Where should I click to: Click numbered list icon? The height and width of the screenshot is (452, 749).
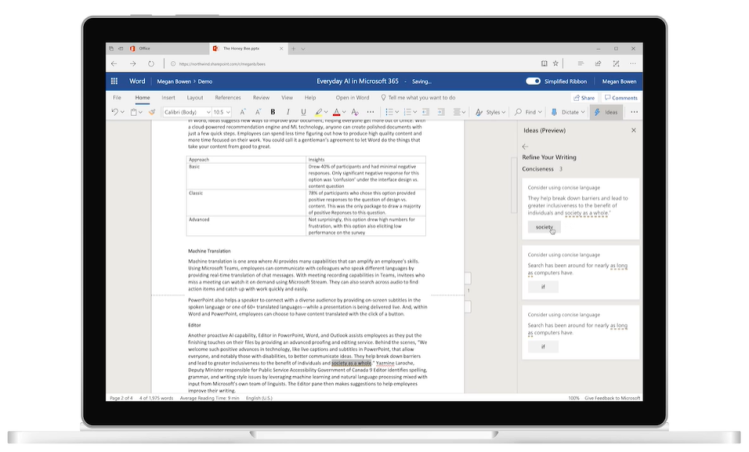tap(407, 112)
